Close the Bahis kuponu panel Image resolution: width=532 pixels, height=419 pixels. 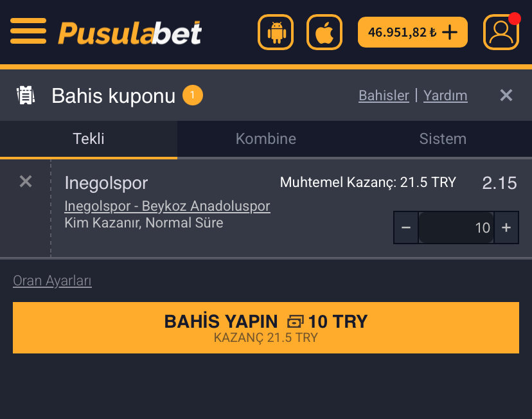(506, 95)
